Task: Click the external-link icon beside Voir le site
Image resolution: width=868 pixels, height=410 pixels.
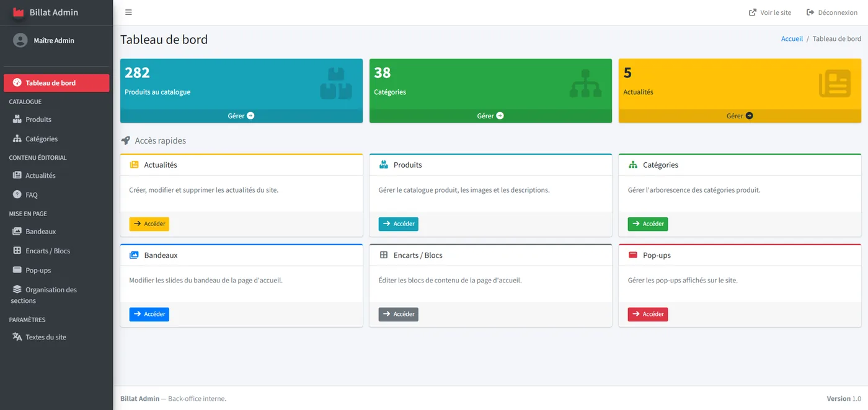Action: pos(753,12)
